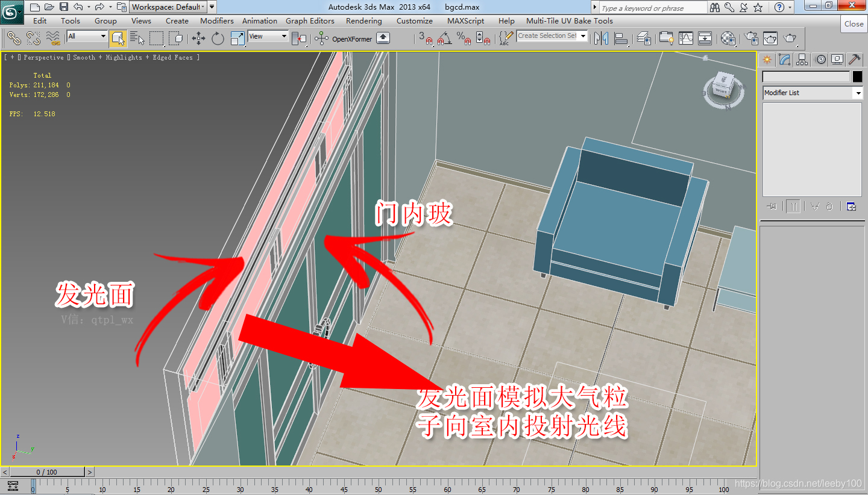The image size is (868, 495).
Task: Click the Rectangular Selection Region icon
Action: point(157,39)
